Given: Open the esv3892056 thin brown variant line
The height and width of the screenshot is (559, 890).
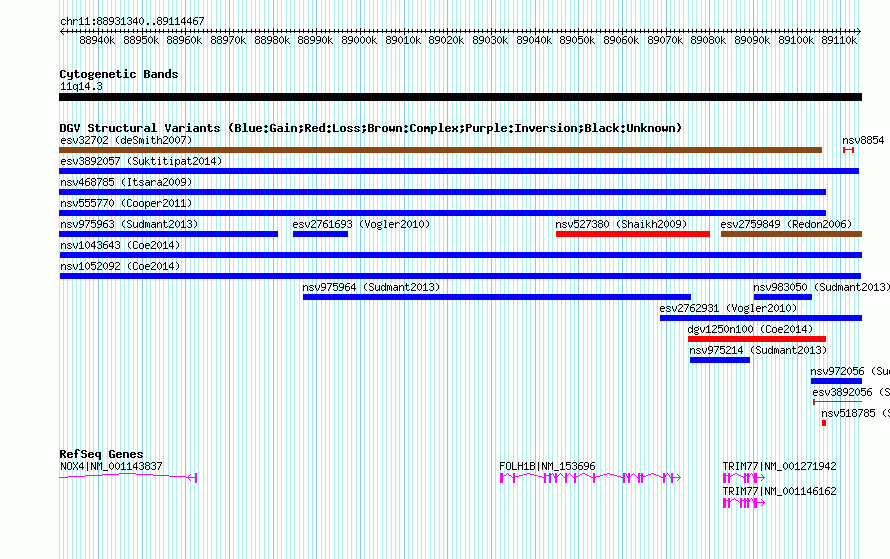Looking at the screenshot, I should pyautogui.click(x=837, y=402).
